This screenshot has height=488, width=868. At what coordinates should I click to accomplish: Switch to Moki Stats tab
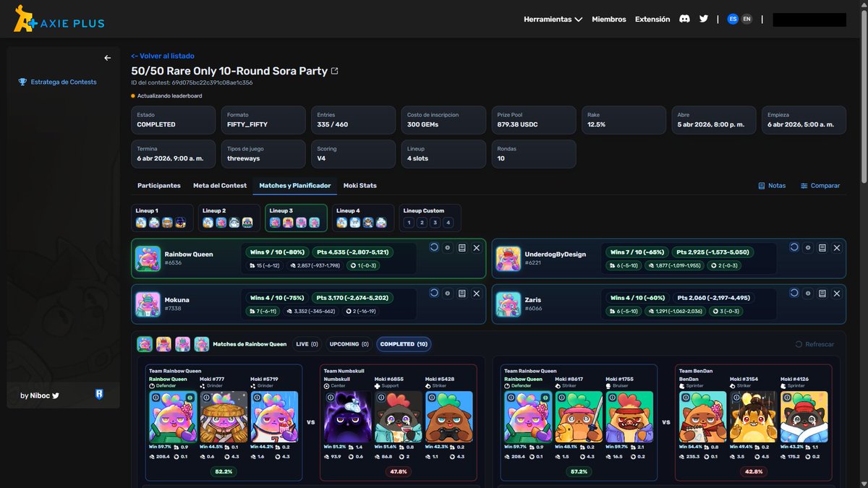pos(359,186)
